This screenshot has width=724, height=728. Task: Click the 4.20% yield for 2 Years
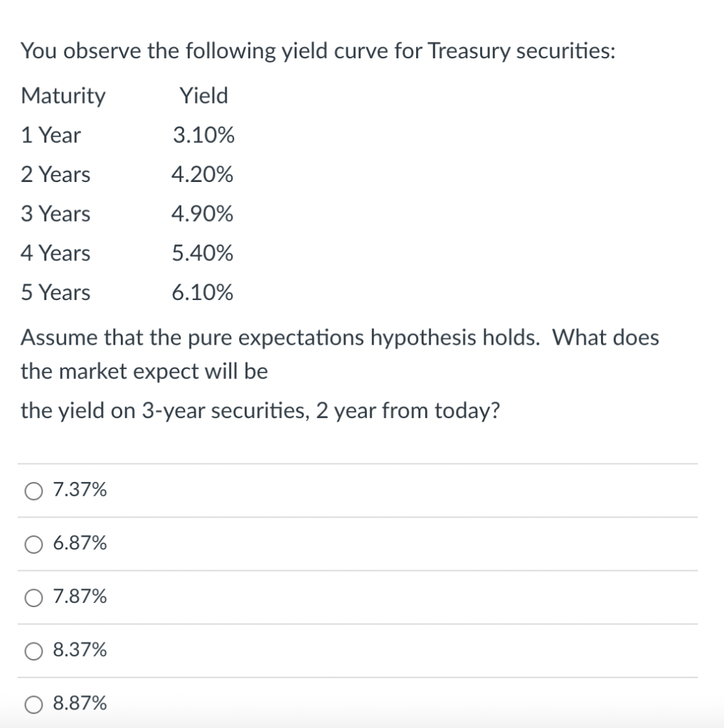(202, 175)
